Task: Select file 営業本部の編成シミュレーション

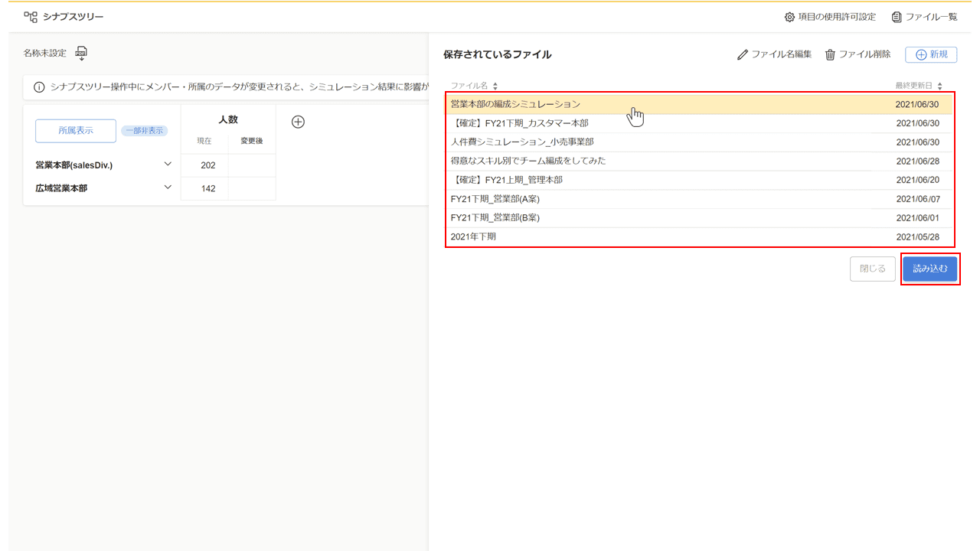Action: coord(515,104)
